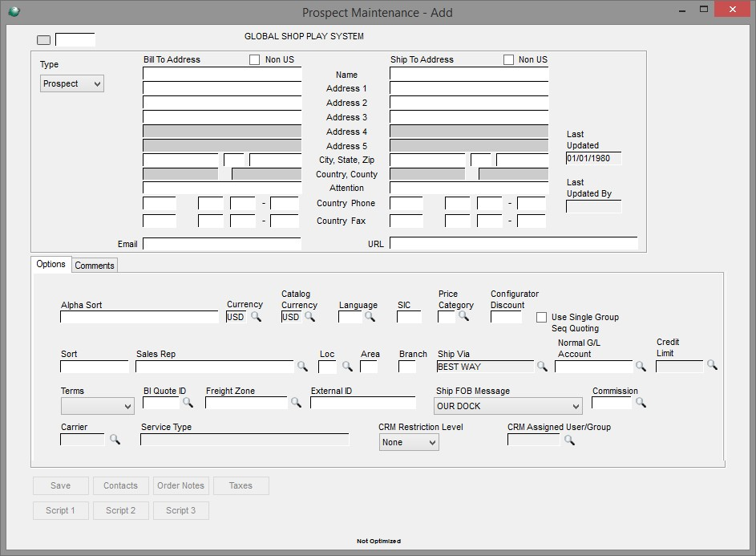
Task: Switch to the Comments tab
Action: tap(95, 266)
